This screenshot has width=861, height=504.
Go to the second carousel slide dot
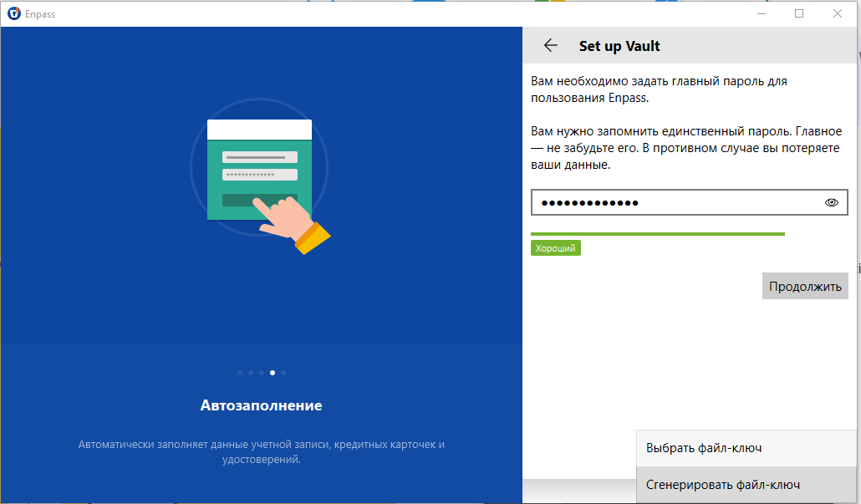click(x=251, y=373)
